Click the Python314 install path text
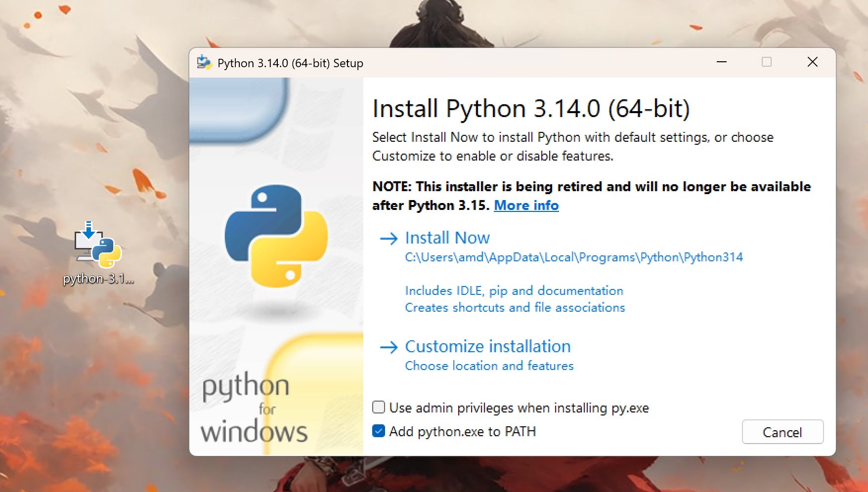The width and height of the screenshot is (868, 492). (573, 257)
